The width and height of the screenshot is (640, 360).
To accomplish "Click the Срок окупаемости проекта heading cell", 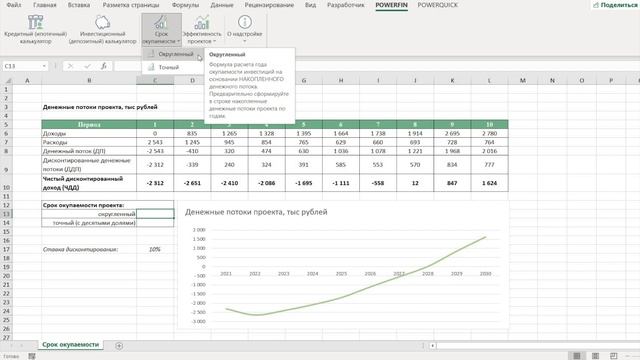I will tap(89, 205).
